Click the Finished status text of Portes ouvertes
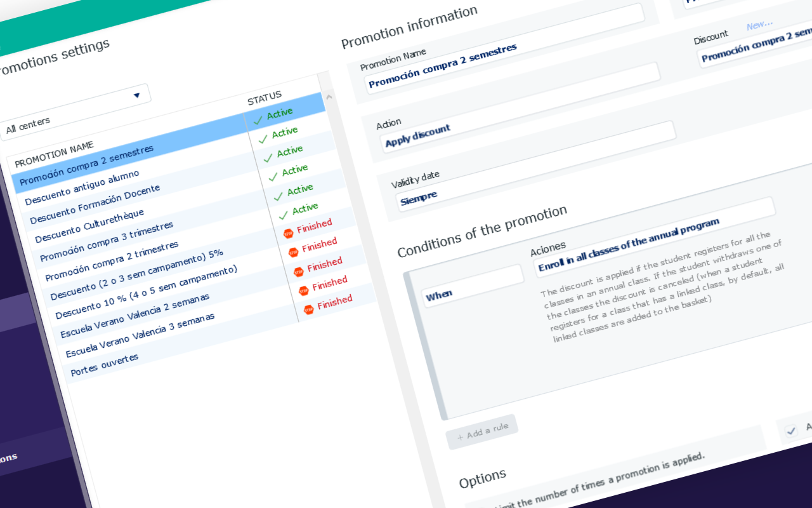 point(335,303)
